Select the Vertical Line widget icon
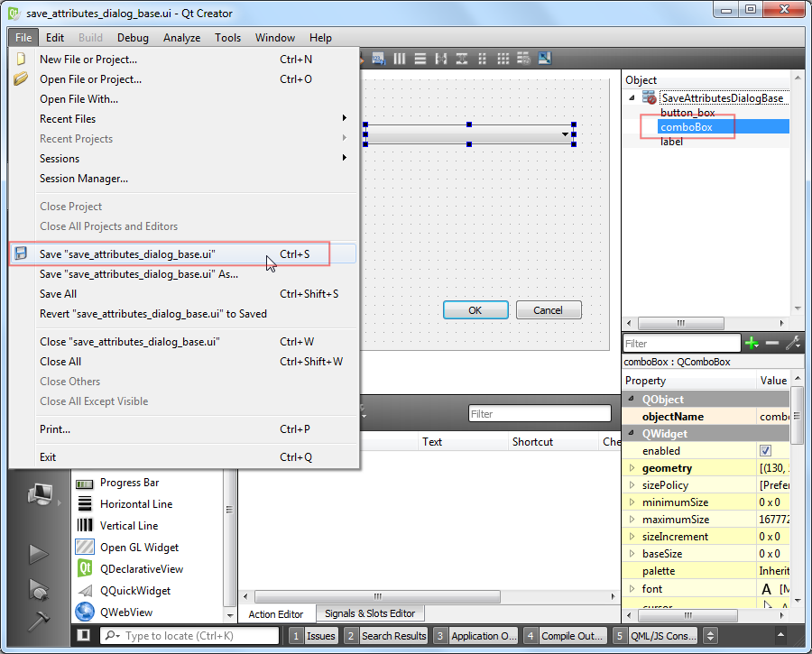Screen dimensions: 812x654 point(85,526)
